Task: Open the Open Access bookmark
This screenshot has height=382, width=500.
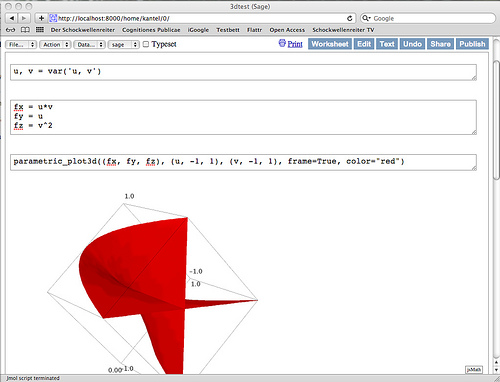Action: [x=287, y=30]
